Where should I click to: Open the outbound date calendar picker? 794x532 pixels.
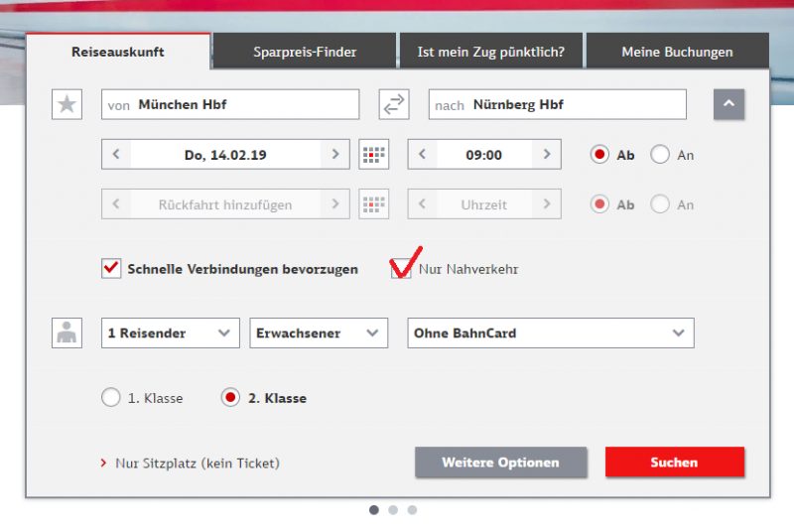374,155
